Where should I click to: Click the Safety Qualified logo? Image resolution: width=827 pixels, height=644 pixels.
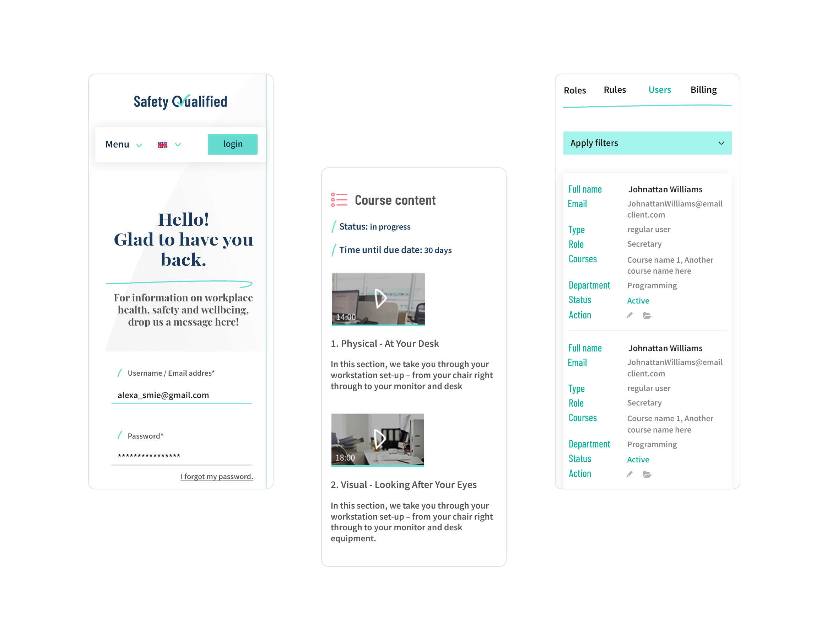click(x=180, y=102)
